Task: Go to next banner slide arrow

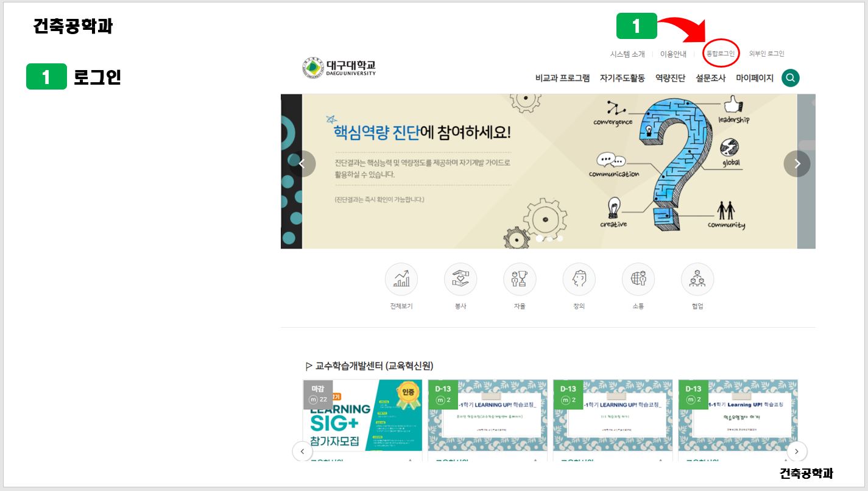Action: coord(797,163)
